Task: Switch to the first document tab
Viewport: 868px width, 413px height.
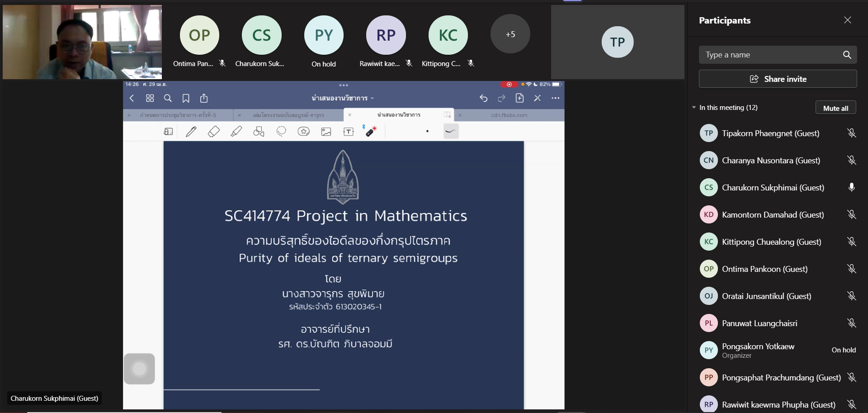Action: tap(178, 115)
